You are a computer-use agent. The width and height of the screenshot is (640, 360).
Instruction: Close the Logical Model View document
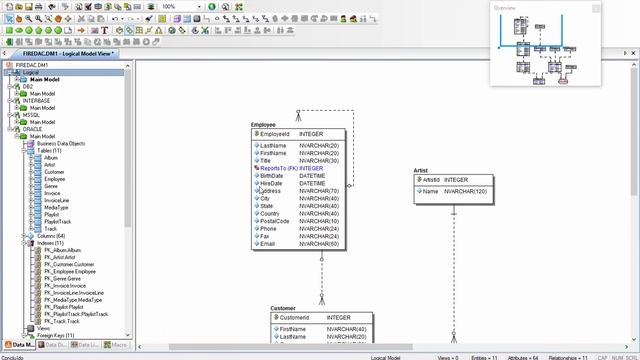click(x=633, y=53)
